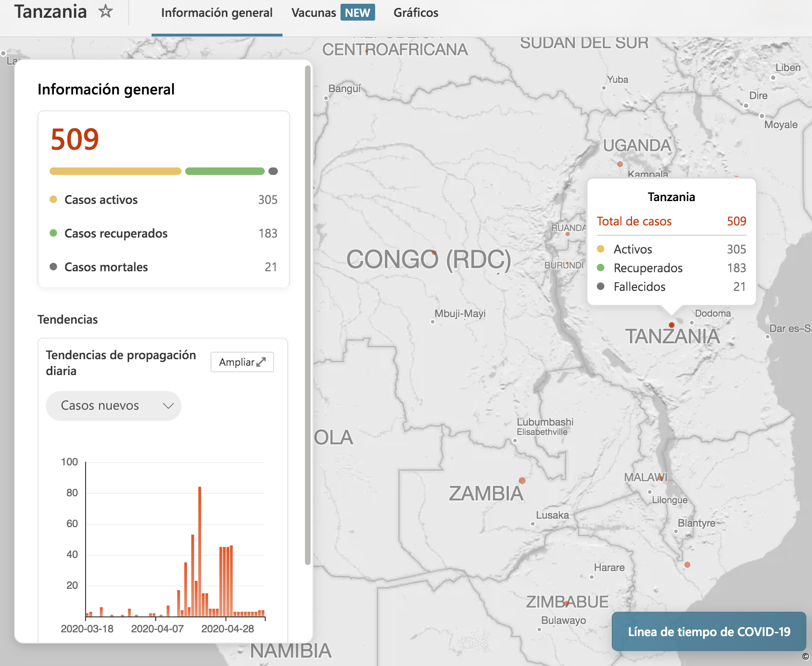Click the tallest bar in daily trends chart
Viewport: 812px width, 666px height.
200,551
